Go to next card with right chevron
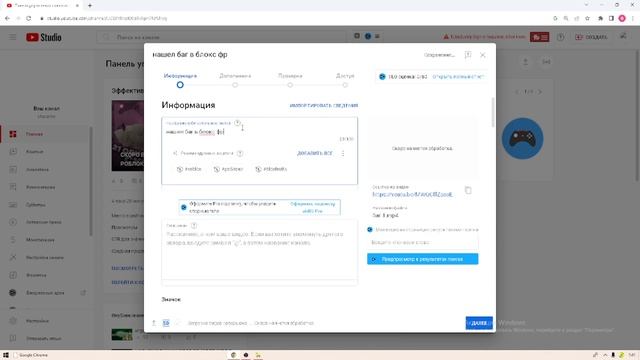640x360 pixels. pos(540,92)
